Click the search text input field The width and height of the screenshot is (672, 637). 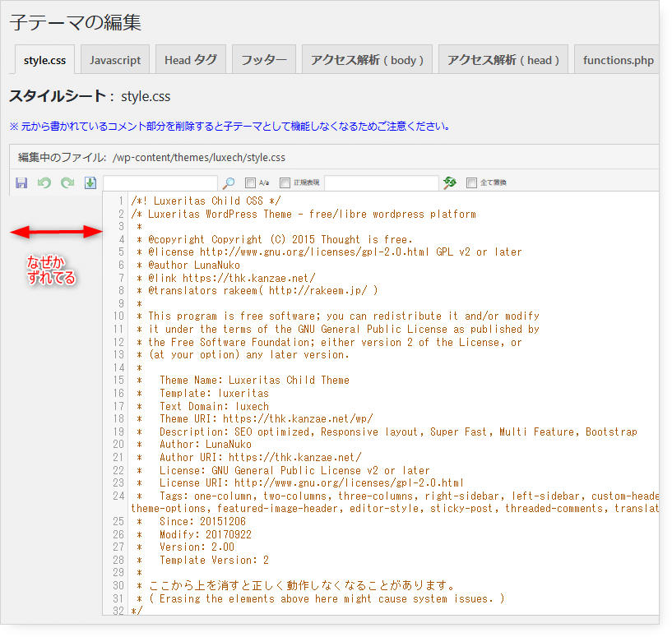pyautogui.click(x=160, y=182)
